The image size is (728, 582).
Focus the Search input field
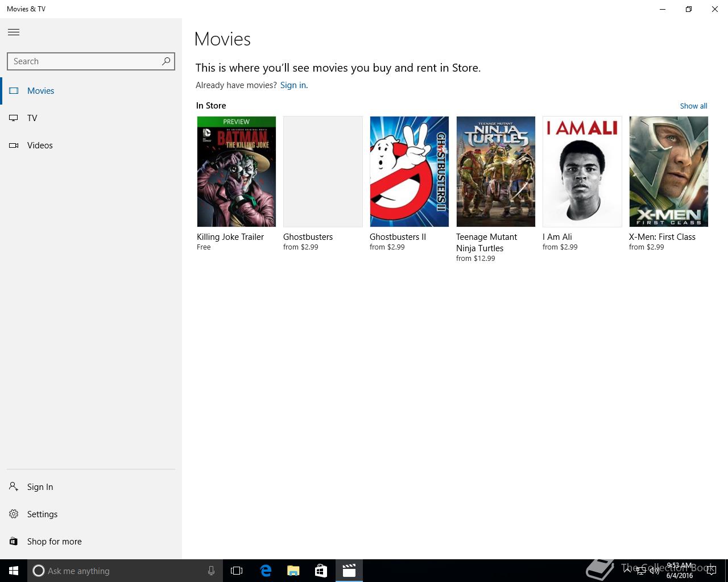(x=91, y=61)
